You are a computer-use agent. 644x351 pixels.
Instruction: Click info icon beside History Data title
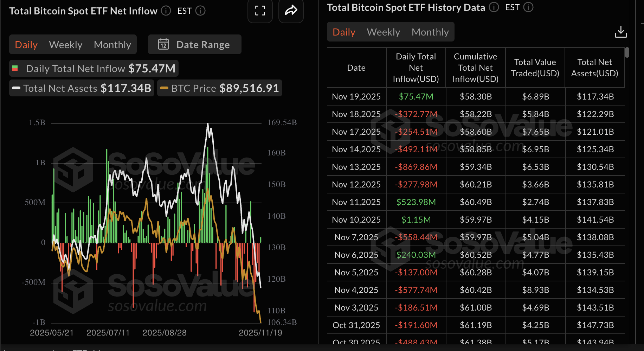(494, 7)
